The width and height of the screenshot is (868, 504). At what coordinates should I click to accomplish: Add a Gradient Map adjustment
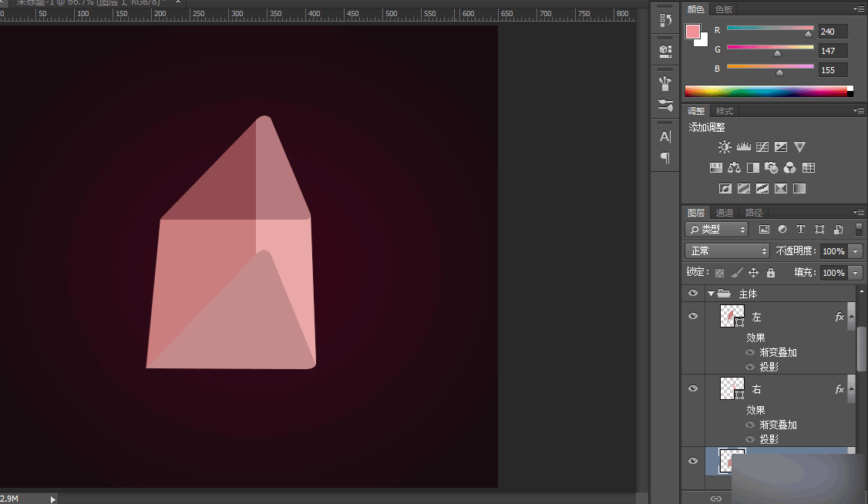799,189
